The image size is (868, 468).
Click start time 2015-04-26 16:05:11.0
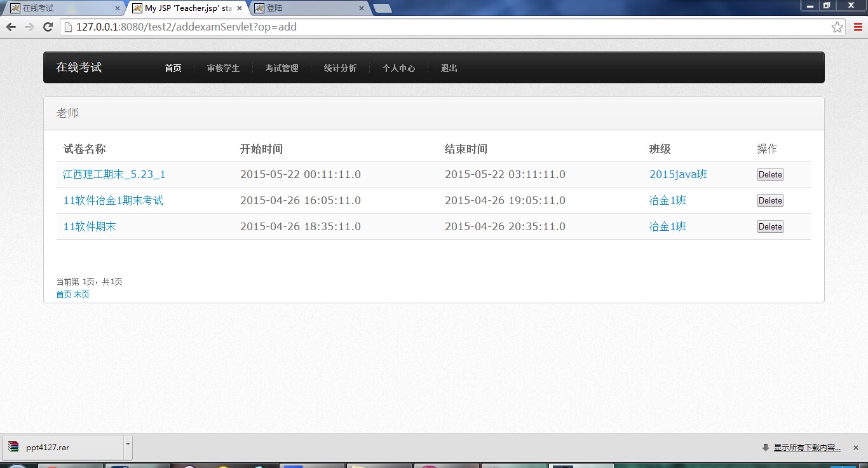click(x=301, y=200)
